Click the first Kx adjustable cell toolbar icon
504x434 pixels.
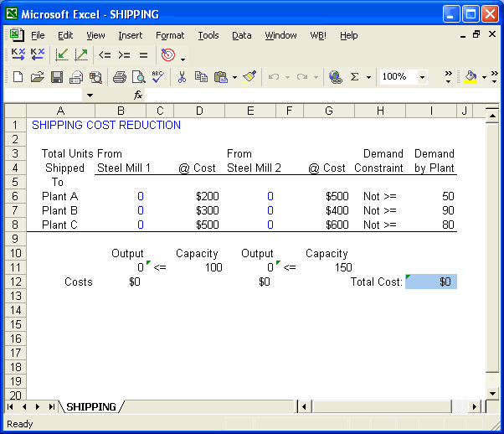point(18,54)
